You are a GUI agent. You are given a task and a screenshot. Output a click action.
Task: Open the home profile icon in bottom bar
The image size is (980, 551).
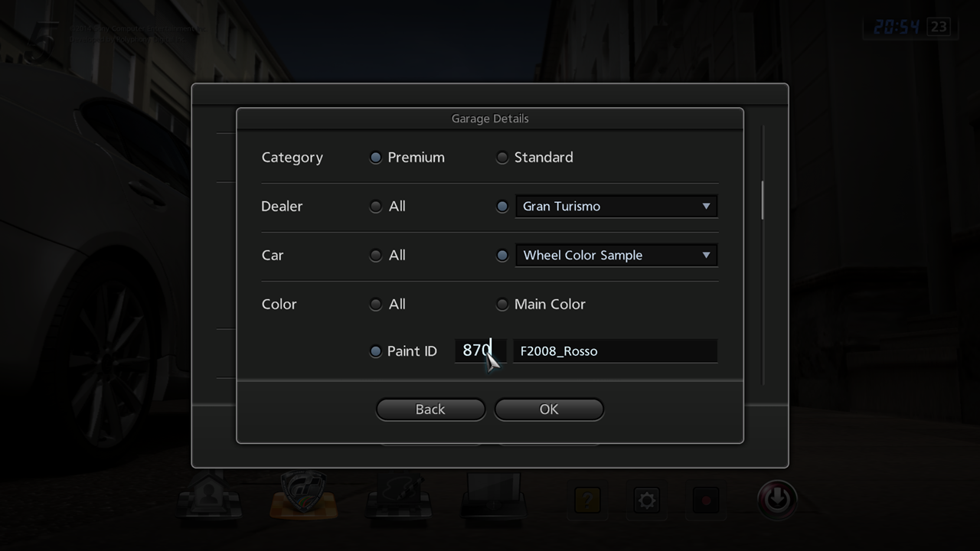click(210, 496)
